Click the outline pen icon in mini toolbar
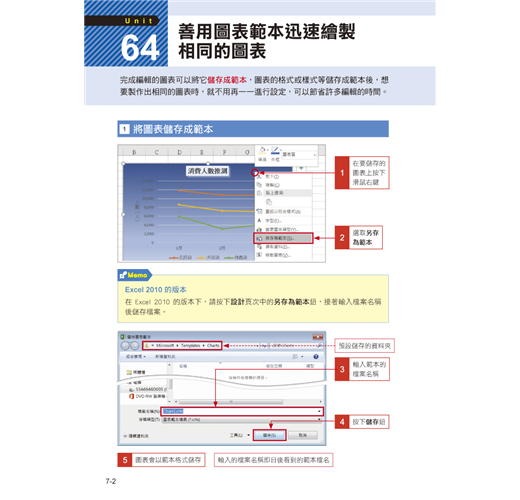The image size is (520, 500). click(275, 150)
